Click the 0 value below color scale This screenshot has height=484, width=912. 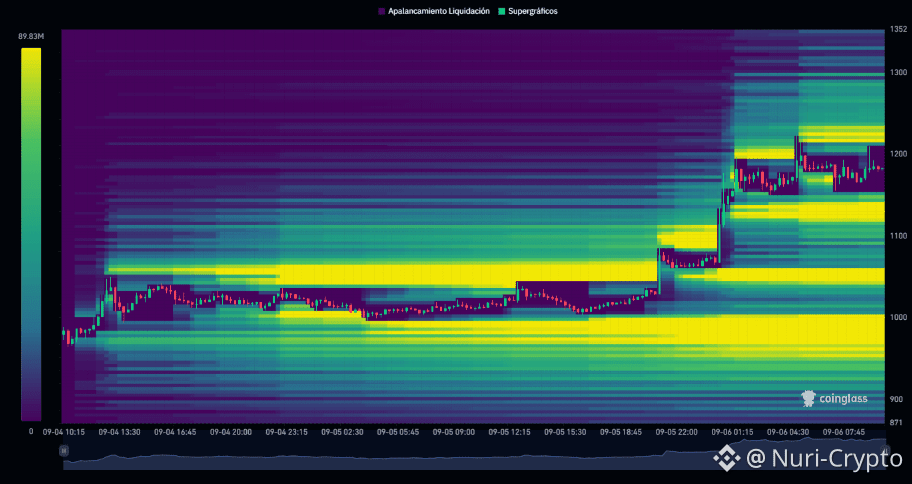(31, 431)
